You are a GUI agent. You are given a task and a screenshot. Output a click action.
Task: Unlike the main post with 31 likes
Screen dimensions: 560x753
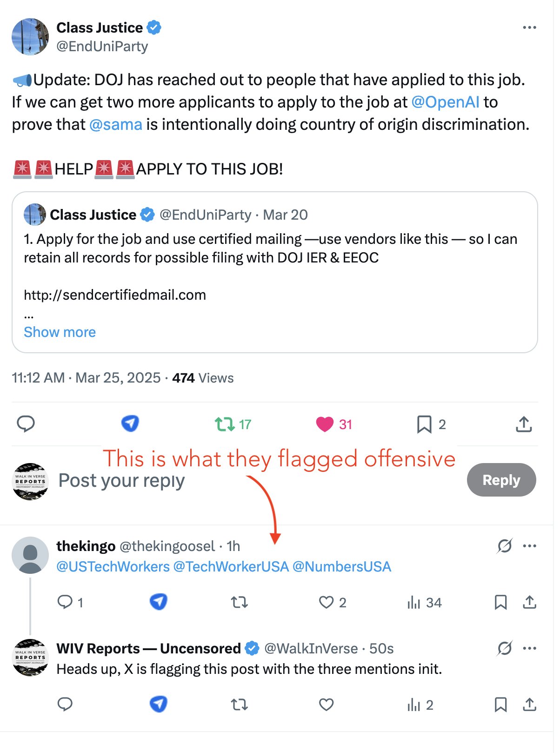[x=325, y=424]
